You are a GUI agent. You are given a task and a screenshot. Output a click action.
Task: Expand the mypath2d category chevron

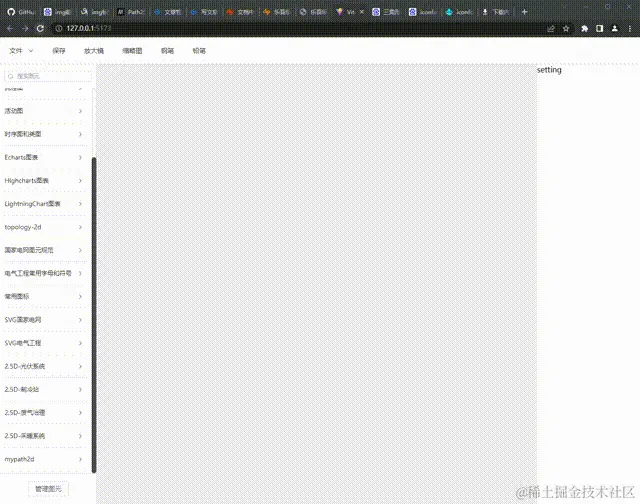(x=80, y=459)
